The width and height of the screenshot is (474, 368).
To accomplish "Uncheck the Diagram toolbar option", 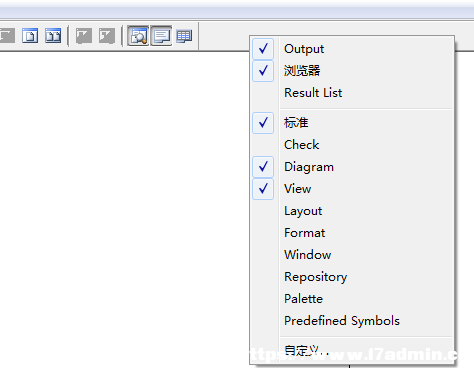I will pyautogui.click(x=352, y=167).
